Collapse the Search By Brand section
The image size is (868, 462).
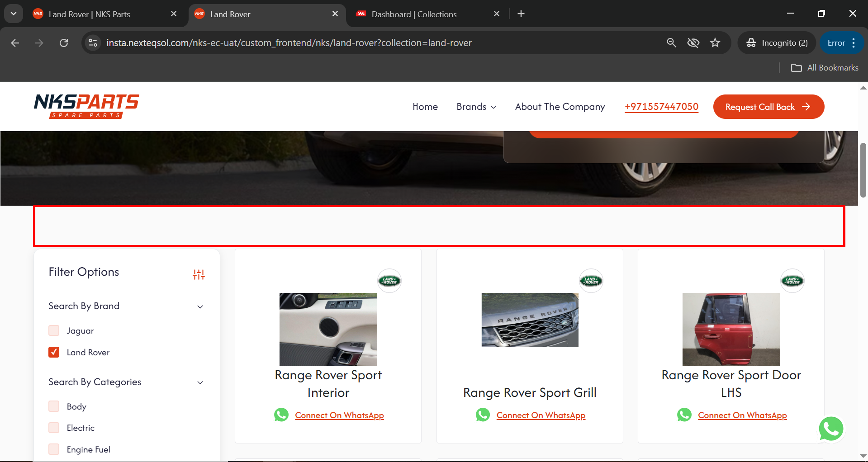coord(200,307)
